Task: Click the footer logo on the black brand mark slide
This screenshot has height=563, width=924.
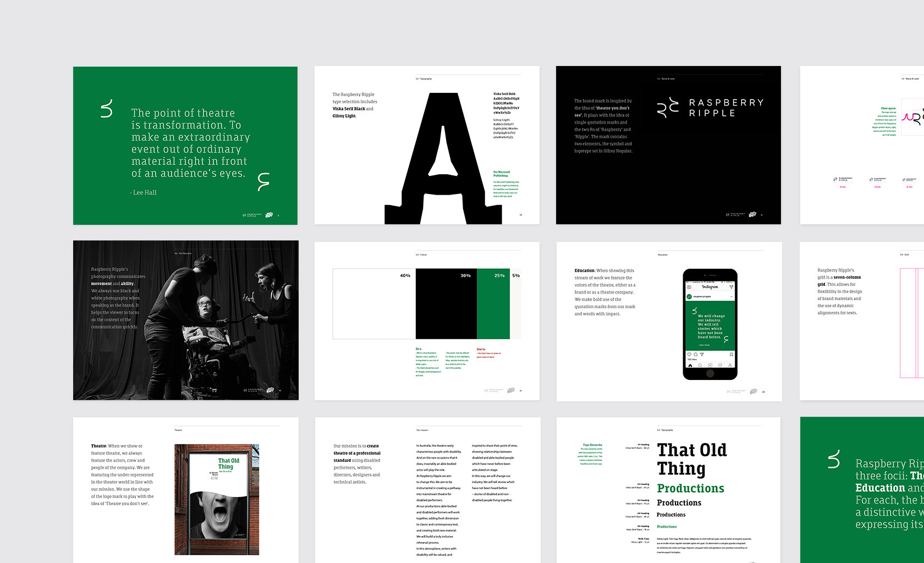Action: (741, 214)
